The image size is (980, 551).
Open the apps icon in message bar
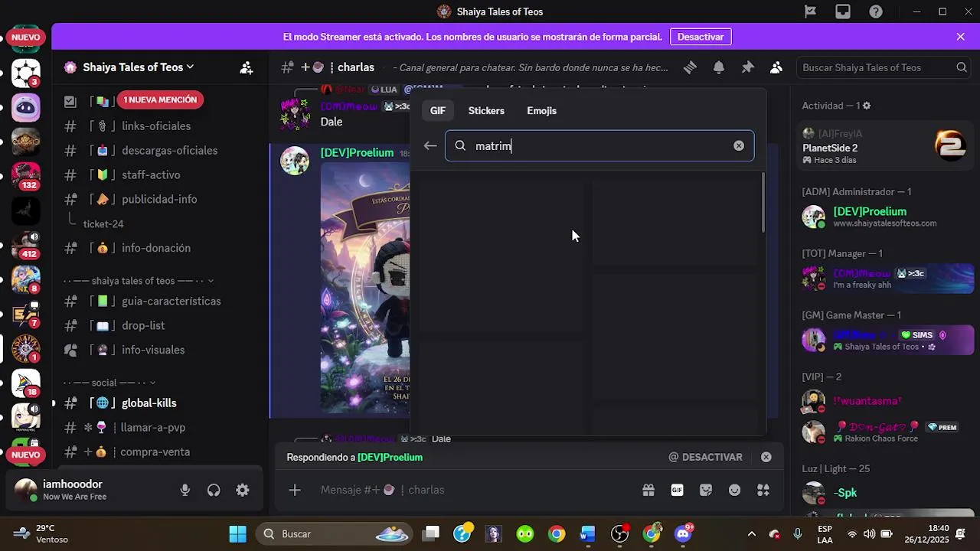tap(763, 490)
